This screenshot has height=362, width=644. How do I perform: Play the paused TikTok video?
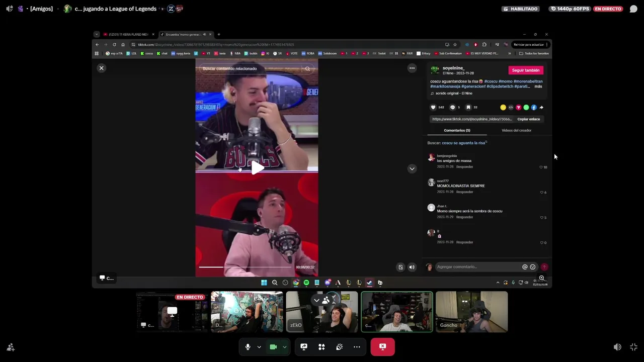point(257,168)
